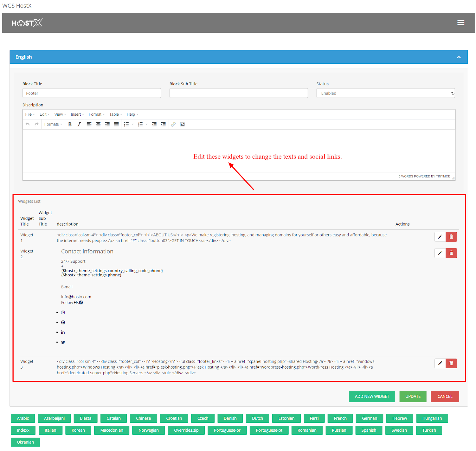Apply italic formatting in editor
The width and height of the screenshot is (476, 451).
(x=79, y=124)
